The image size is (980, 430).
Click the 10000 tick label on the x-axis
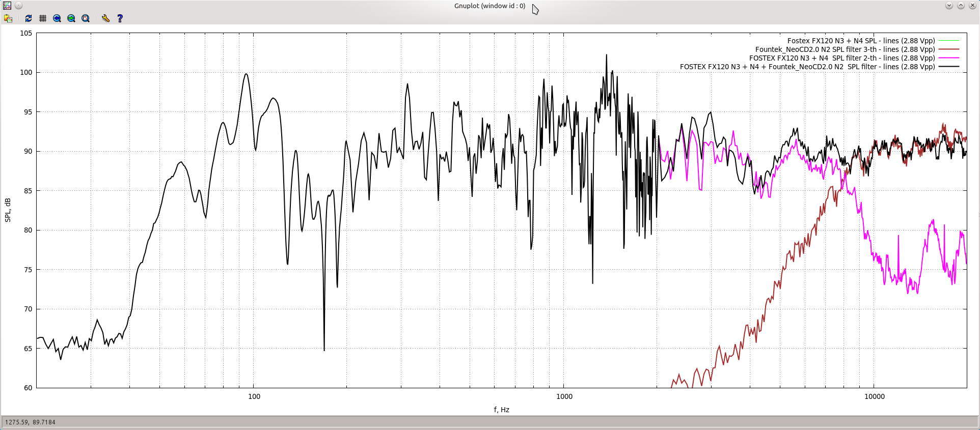[875, 396]
